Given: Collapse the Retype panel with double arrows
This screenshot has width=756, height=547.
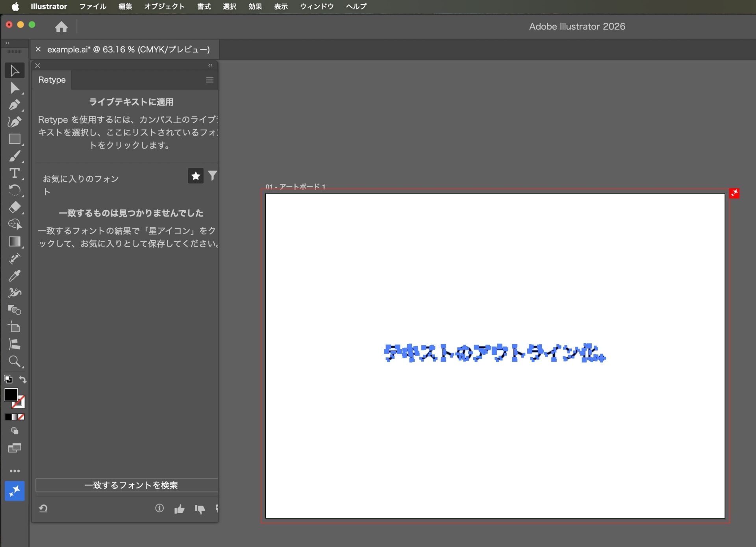Looking at the screenshot, I should 210,65.
